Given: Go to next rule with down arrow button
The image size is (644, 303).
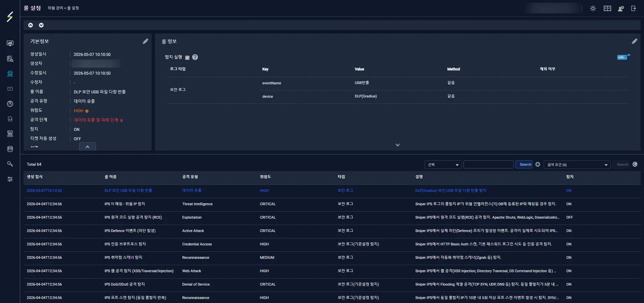Looking at the screenshot, I should (x=41, y=25).
